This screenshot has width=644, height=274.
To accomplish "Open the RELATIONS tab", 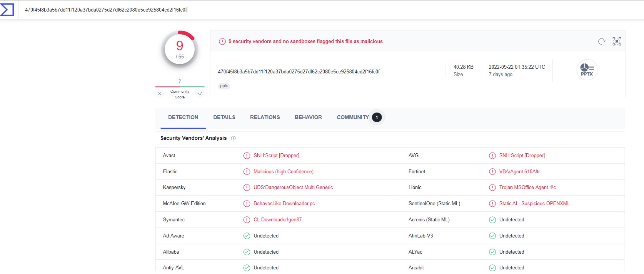I will [265, 118].
